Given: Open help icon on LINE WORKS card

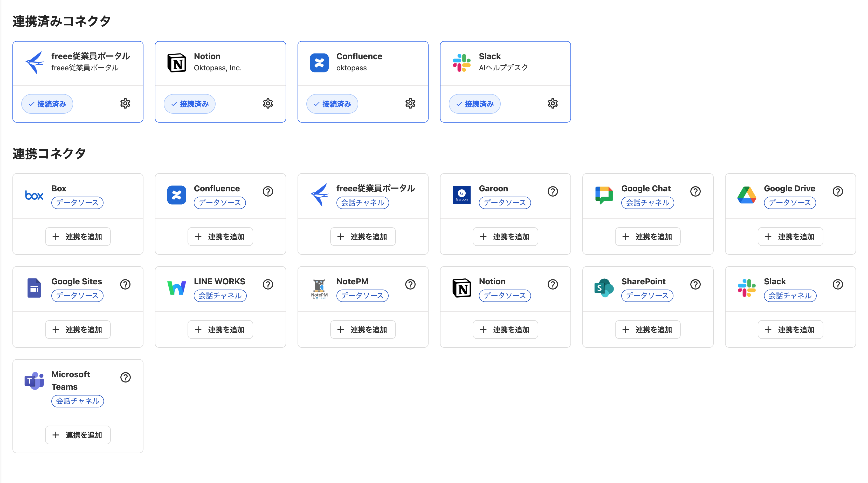Looking at the screenshot, I should pos(268,285).
